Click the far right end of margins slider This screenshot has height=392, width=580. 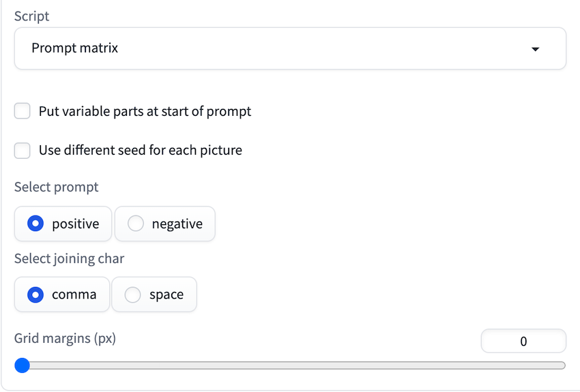coord(562,365)
